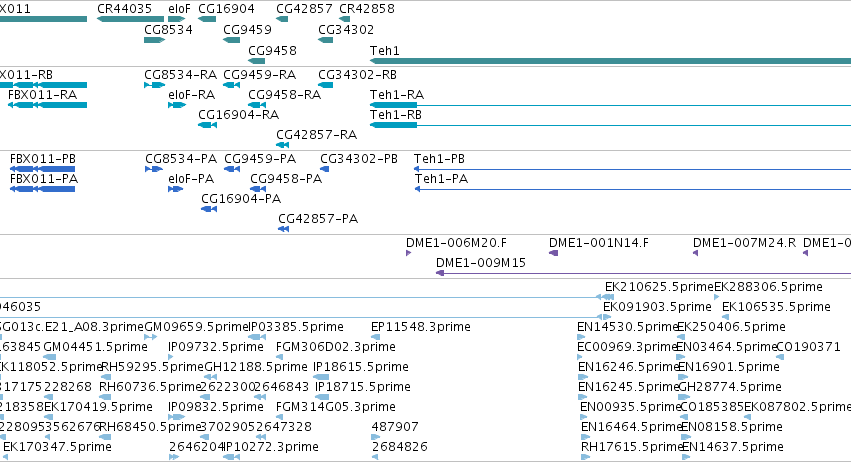Click the EK288306.5prime EST label

769,287
